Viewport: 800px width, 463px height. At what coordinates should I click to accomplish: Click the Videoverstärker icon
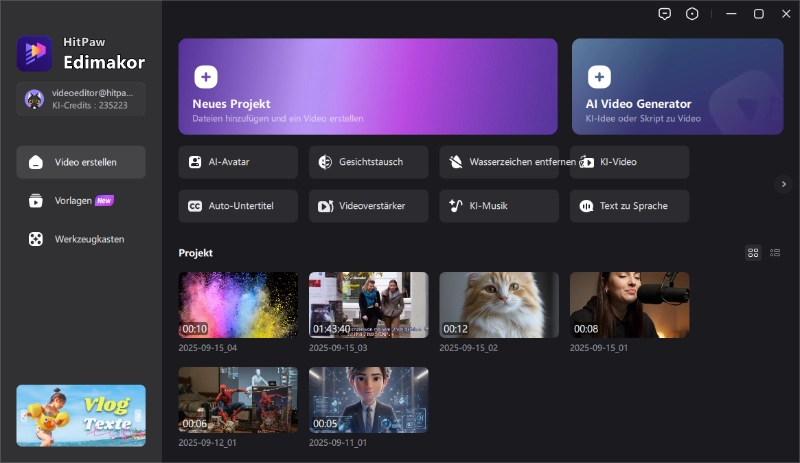[x=326, y=206]
